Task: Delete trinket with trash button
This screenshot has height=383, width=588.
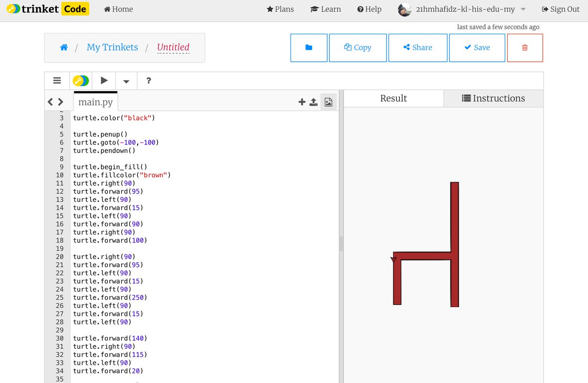Action: (525, 48)
